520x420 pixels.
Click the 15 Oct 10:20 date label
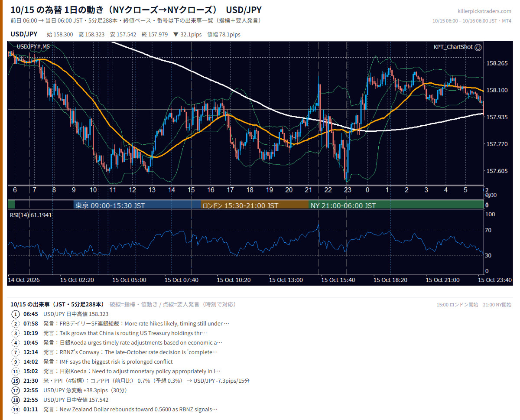(234, 280)
